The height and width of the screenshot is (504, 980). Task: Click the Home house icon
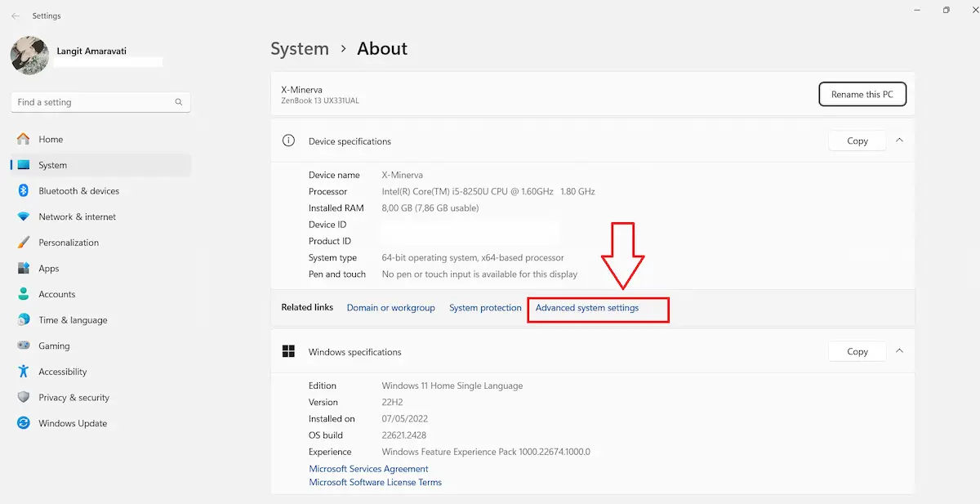[x=23, y=140]
